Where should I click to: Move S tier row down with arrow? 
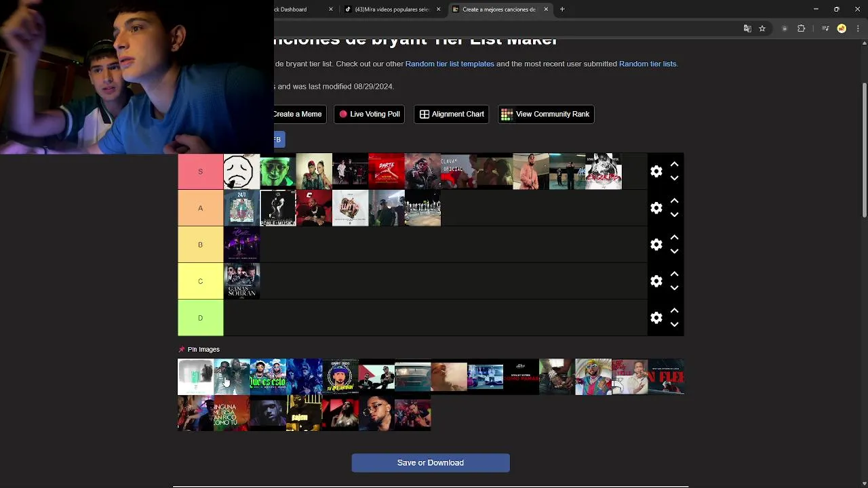pyautogui.click(x=674, y=178)
